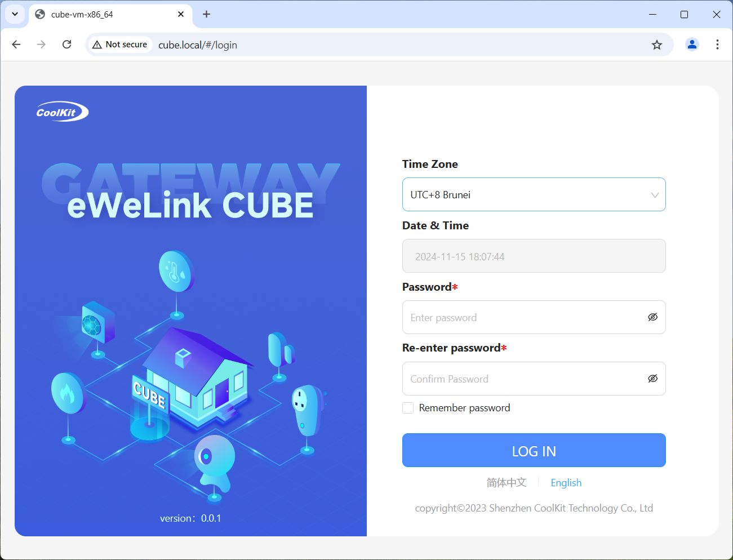Click the CoolKit logo
The image size is (733, 560).
(62, 112)
